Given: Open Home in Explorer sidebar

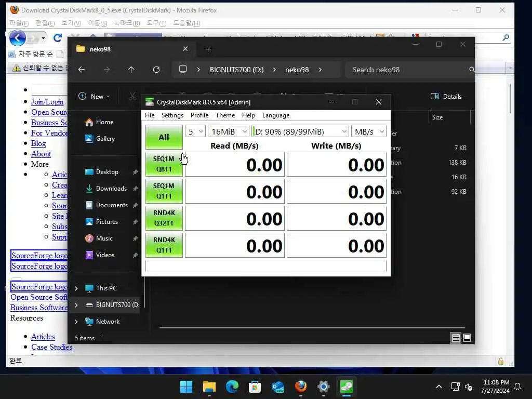Looking at the screenshot, I should [x=104, y=122].
